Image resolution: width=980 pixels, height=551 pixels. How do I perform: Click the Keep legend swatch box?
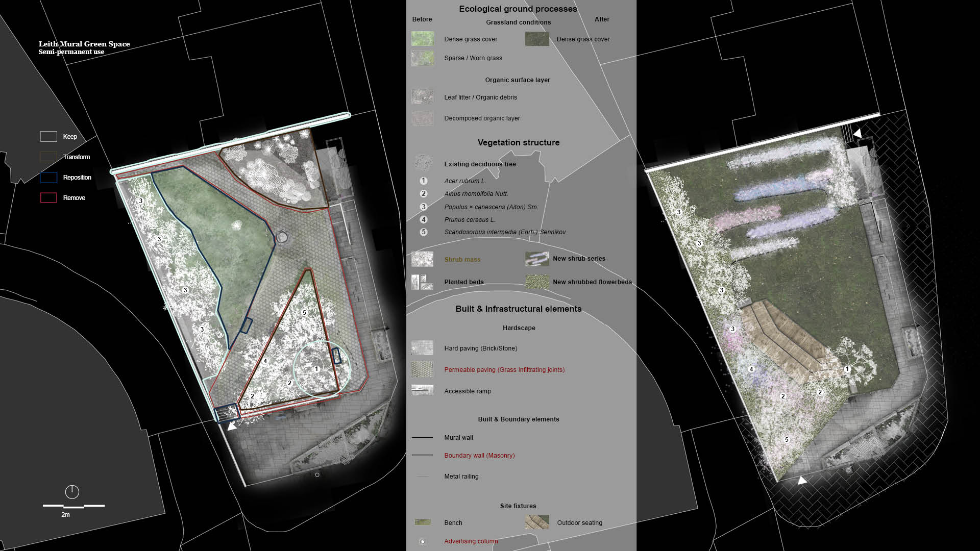tap(48, 136)
